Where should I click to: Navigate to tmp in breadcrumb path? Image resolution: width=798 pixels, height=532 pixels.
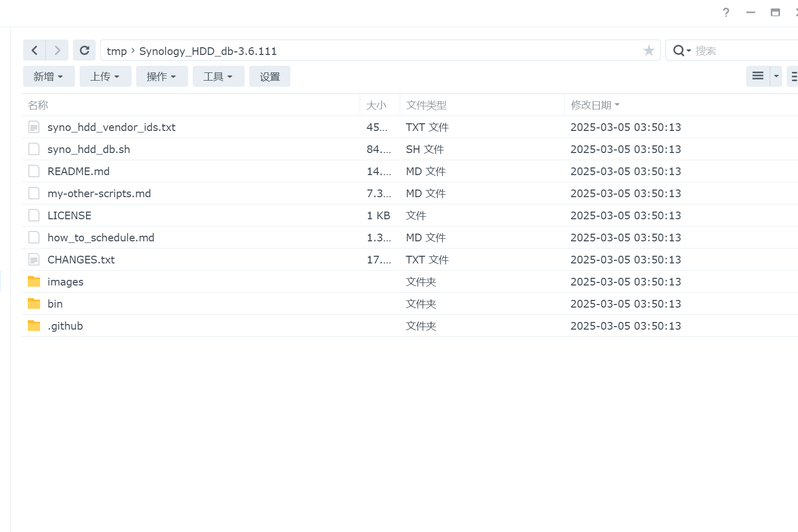(x=117, y=51)
